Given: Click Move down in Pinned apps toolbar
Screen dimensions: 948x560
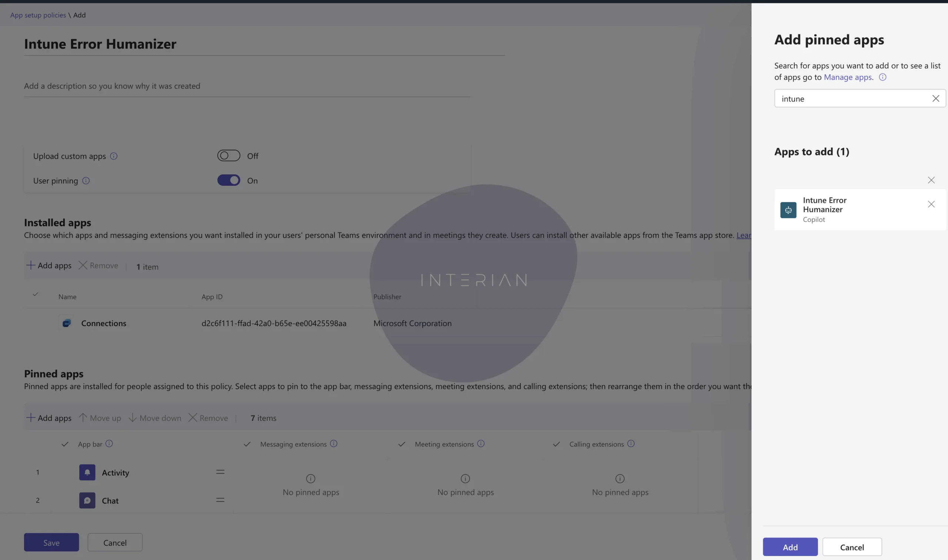Looking at the screenshot, I should coord(155,418).
